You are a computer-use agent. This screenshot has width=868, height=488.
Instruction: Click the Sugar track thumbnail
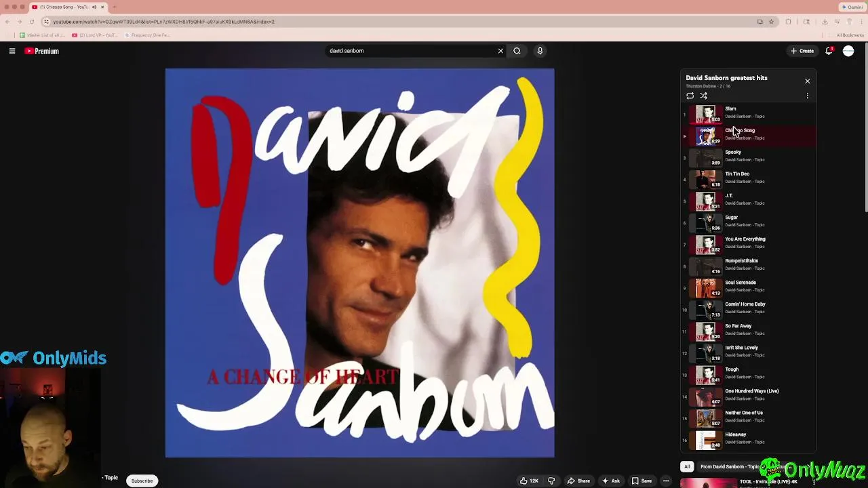coord(706,223)
